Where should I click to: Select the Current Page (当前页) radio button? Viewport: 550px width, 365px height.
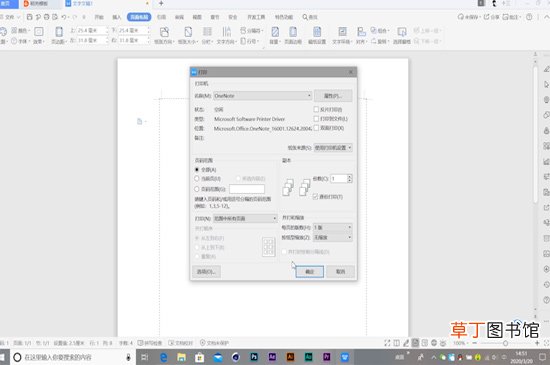[197, 178]
